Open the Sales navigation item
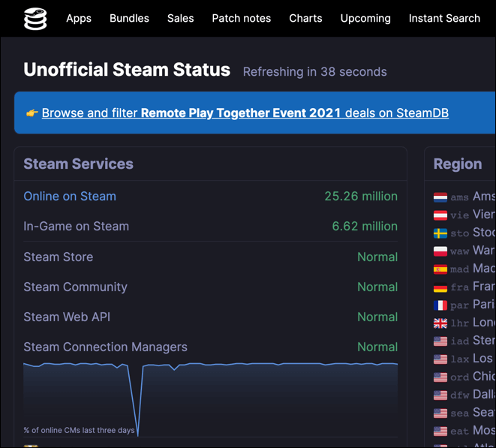 click(180, 18)
